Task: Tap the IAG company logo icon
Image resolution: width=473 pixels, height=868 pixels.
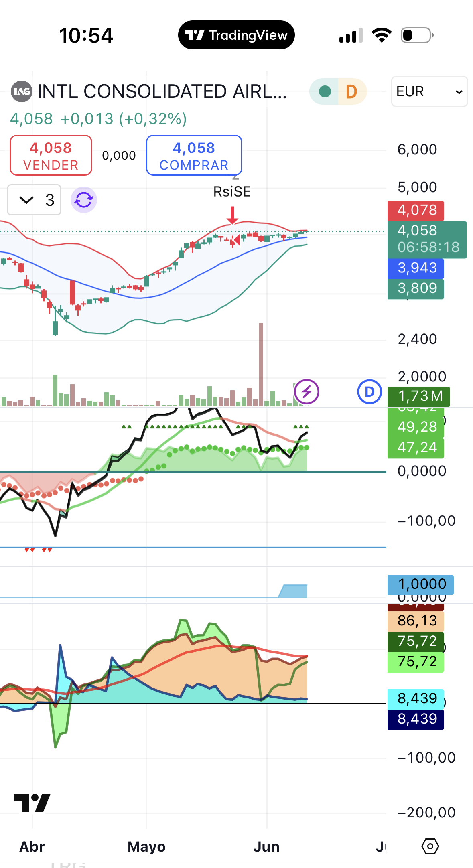Action: (21, 91)
